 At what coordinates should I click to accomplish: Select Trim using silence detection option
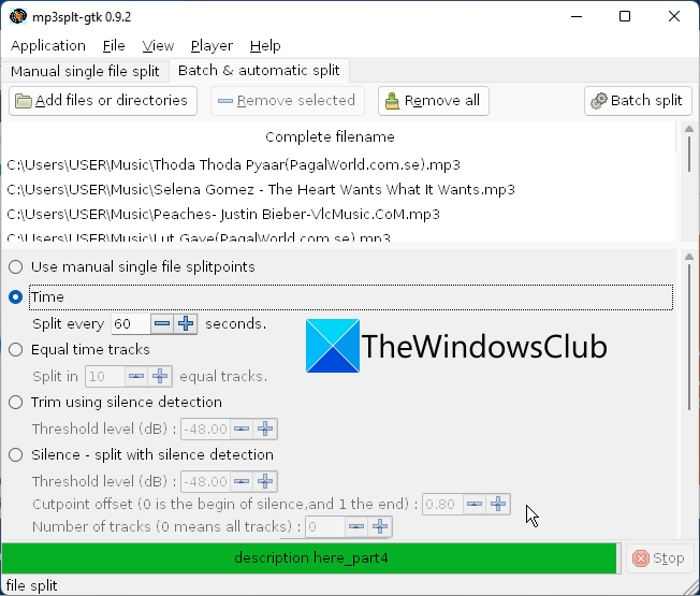(16, 402)
